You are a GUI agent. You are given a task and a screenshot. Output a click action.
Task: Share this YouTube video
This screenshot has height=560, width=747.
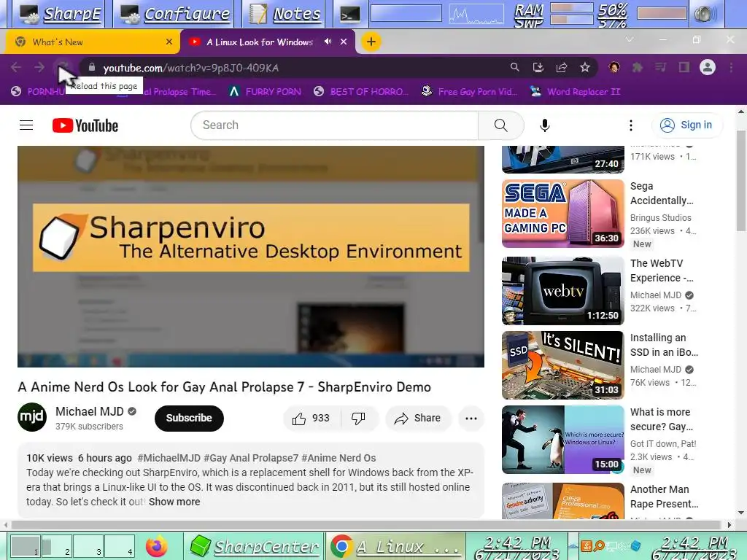click(417, 418)
